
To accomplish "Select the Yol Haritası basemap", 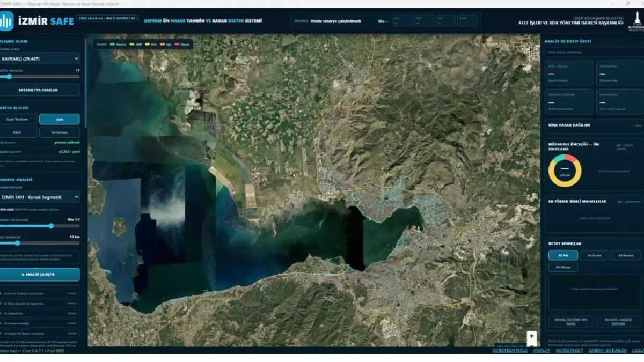I will pyautogui.click(x=60, y=132).
